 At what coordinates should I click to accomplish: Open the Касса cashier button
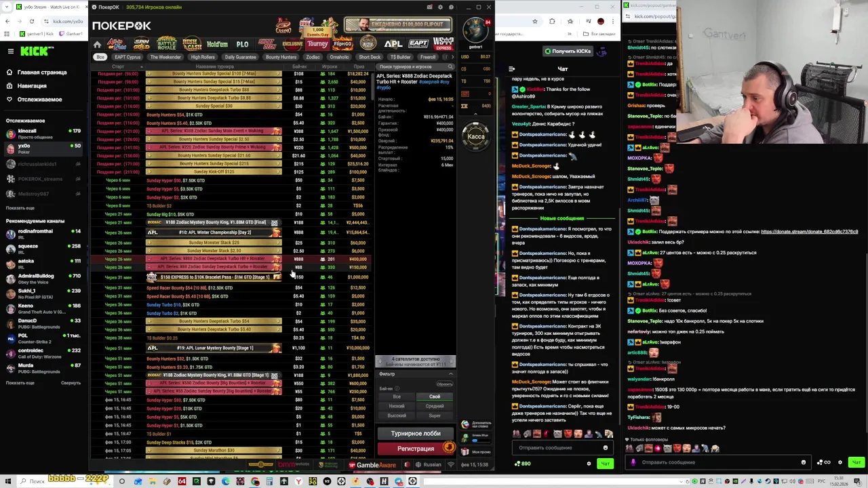[476, 137]
